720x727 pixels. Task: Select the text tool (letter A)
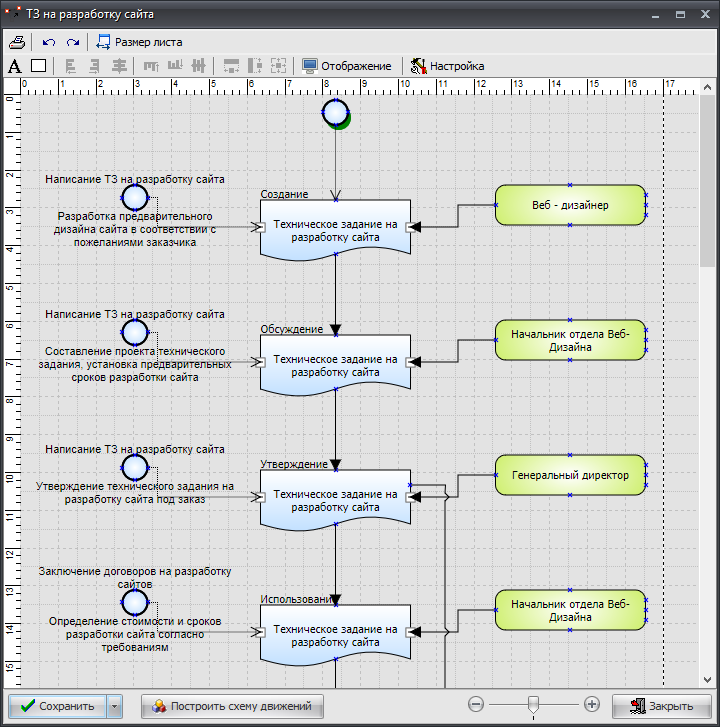click(x=14, y=66)
